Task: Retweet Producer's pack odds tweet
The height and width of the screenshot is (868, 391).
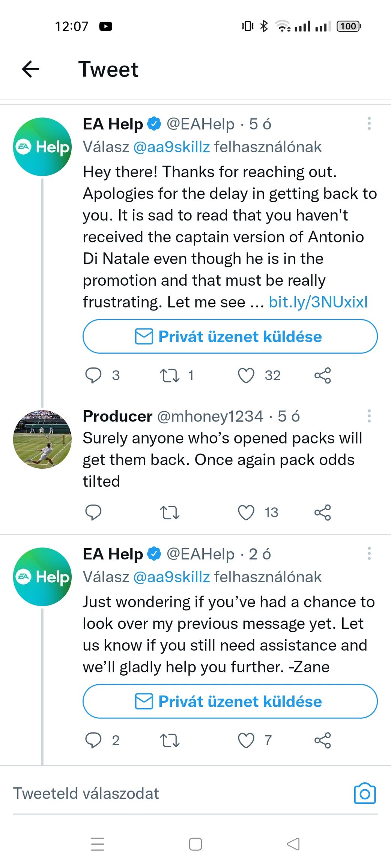Action: (x=170, y=513)
